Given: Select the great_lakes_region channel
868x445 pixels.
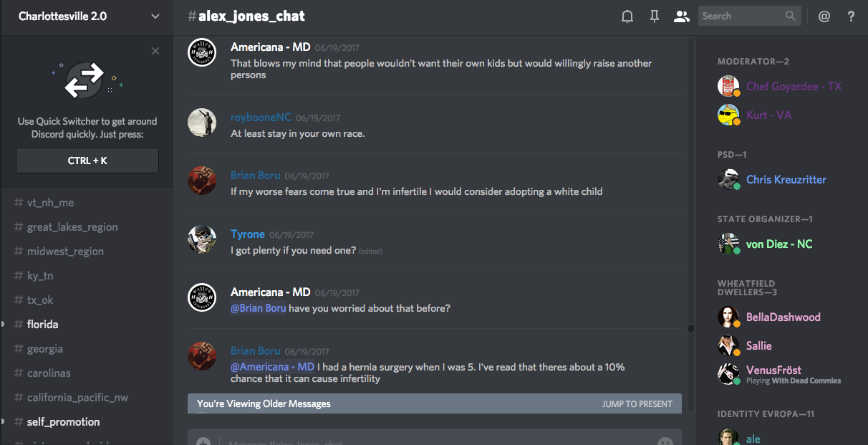Looking at the screenshot, I should click(x=72, y=227).
